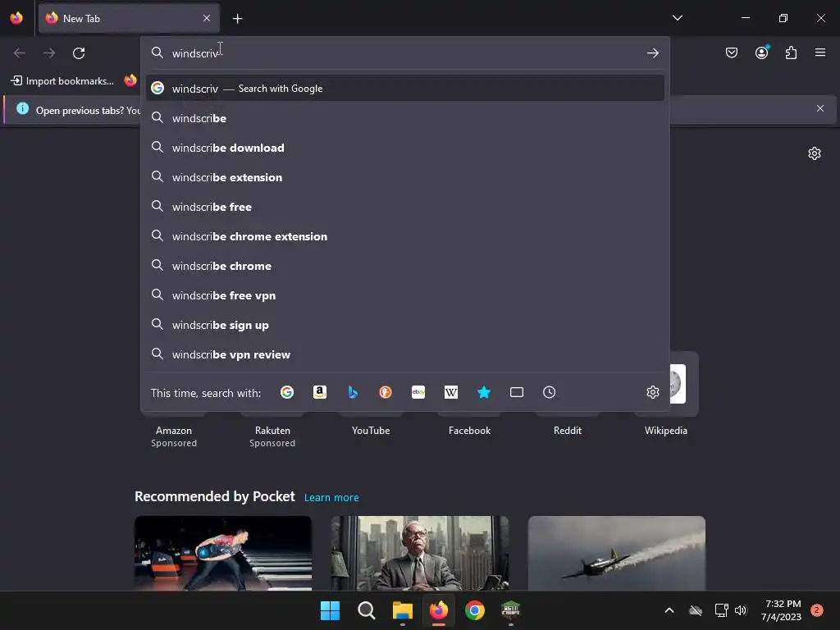Dismiss the Open previous tabs notification
The height and width of the screenshot is (630, 840).
[820, 109]
